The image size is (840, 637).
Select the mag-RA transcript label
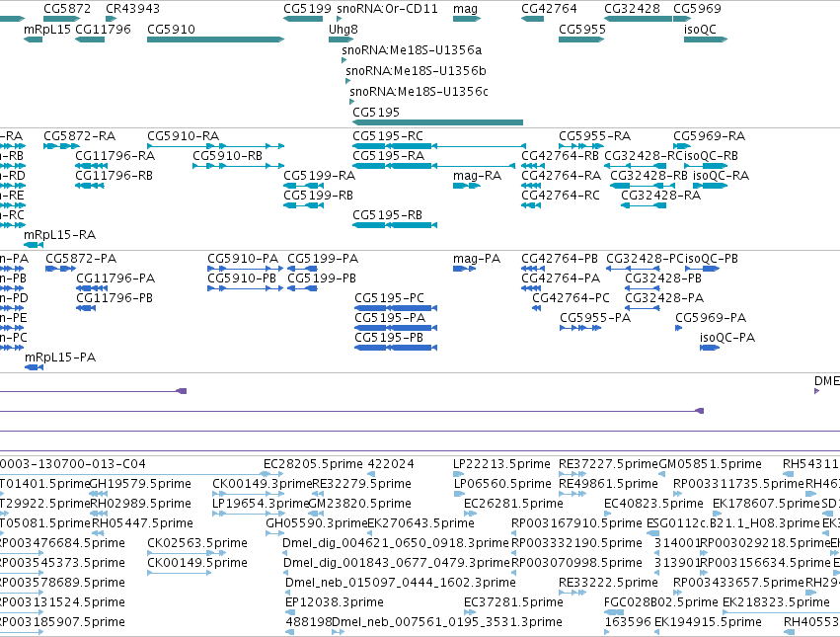pos(478,176)
